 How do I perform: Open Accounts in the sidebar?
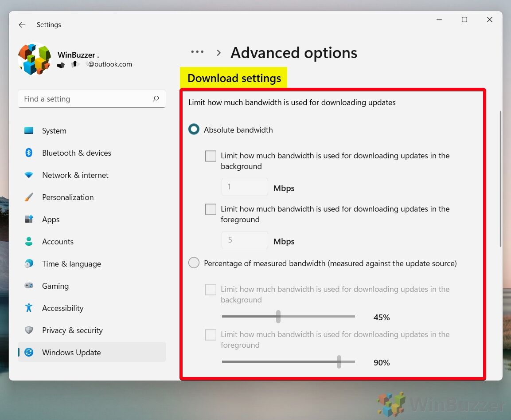coord(58,242)
